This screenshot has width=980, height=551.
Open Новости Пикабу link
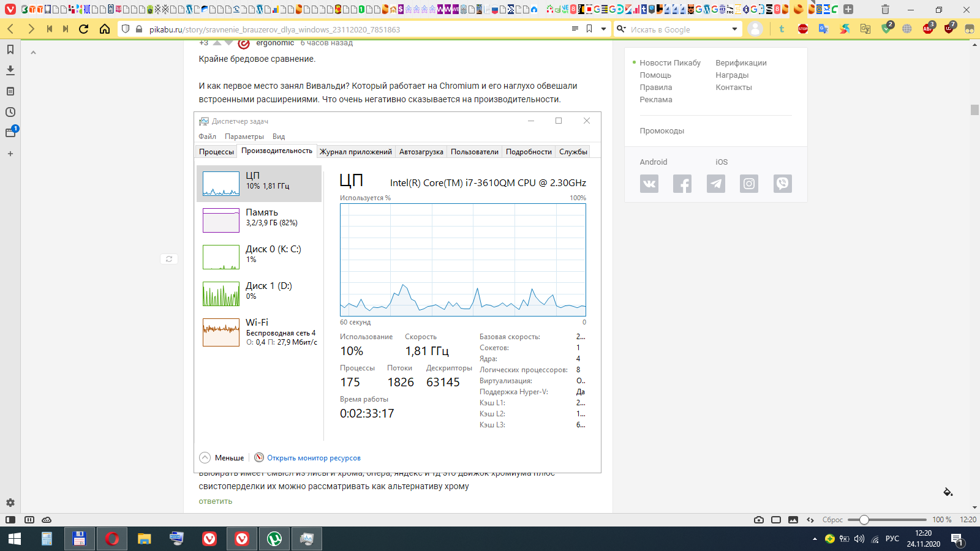(x=670, y=62)
